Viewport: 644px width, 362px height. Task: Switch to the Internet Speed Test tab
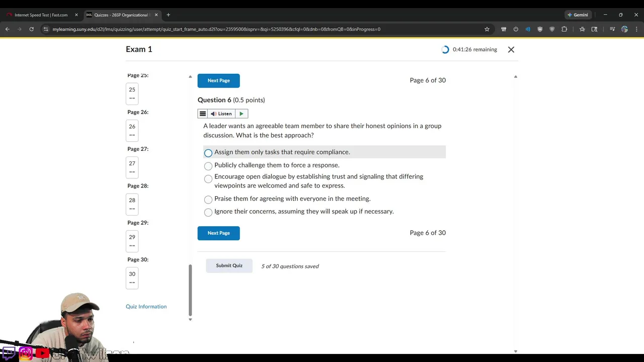point(41,15)
